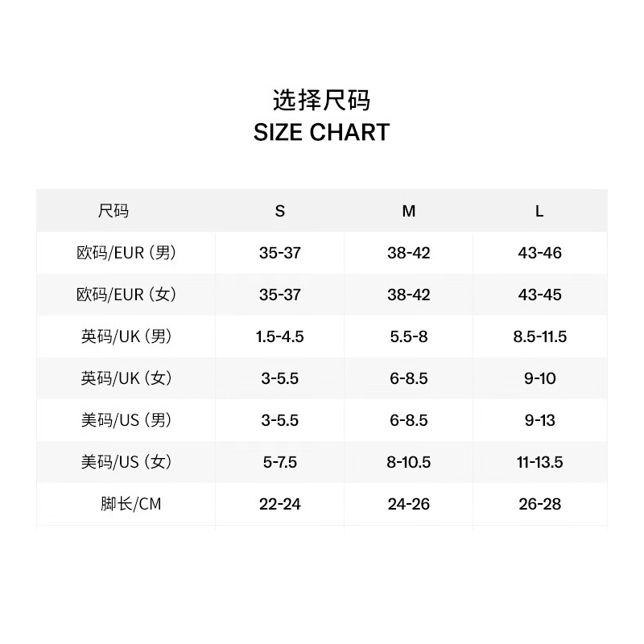This screenshot has width=644, height=644.
Task: Click the 26-28 foot length cell
Action: point(539,505)
